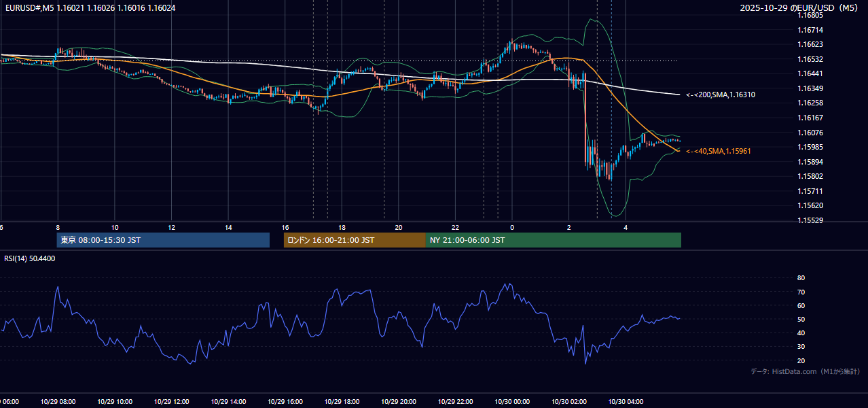Click RSI scale value 30

(801, 347)
